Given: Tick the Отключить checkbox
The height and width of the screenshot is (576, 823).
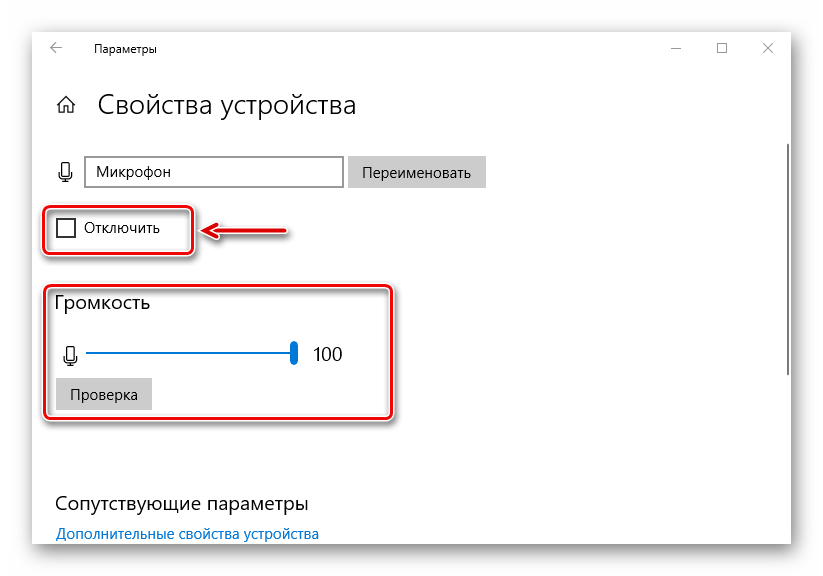Looking at the screenshot, I should tap(66, 228).
